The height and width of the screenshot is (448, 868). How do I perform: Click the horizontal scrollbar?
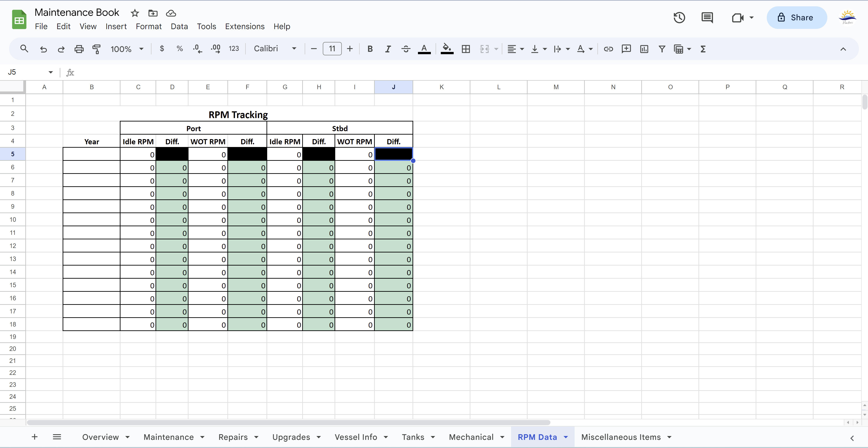point(288,422)
